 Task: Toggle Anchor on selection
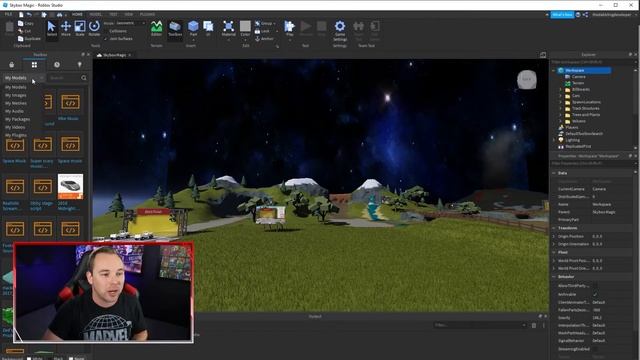click(x=258, y=39)
